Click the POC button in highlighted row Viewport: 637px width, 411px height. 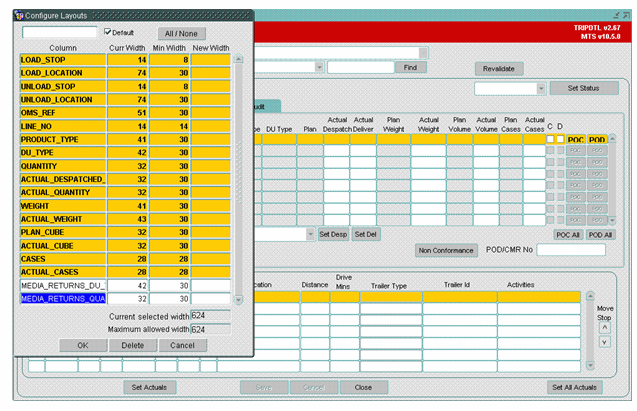point(576,139)
